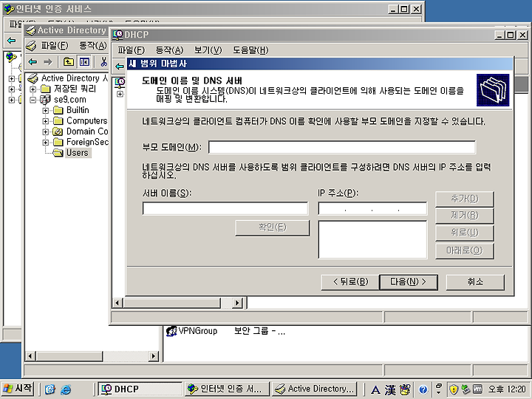Image resolution: width=532 pixels, height=399 pixels.
Task: Select VPNGroup security group entry
Action: [x=197, y=331]
